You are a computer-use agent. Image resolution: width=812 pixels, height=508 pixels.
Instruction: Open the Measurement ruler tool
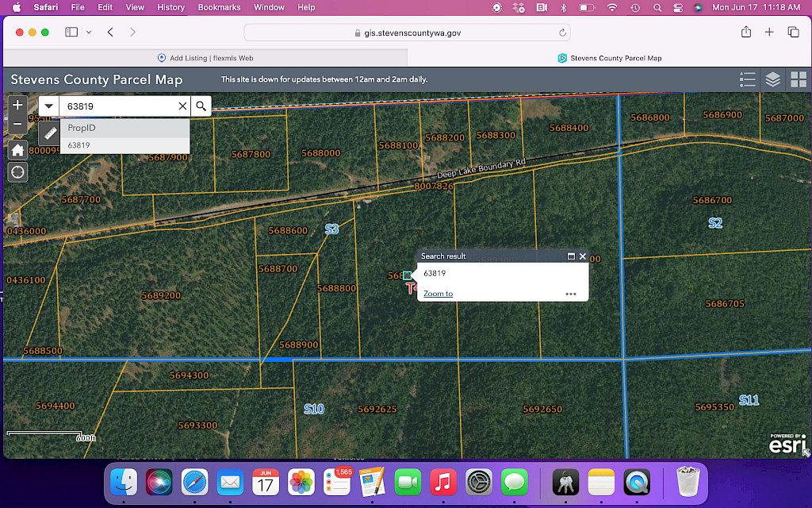[x=49, y=133]
